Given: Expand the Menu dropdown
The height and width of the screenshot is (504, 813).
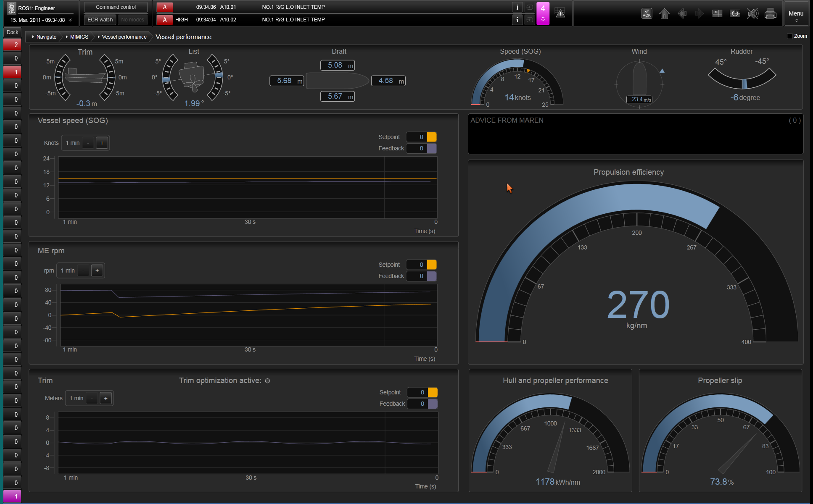Looking at the screenshot, I should click(796, 15).
